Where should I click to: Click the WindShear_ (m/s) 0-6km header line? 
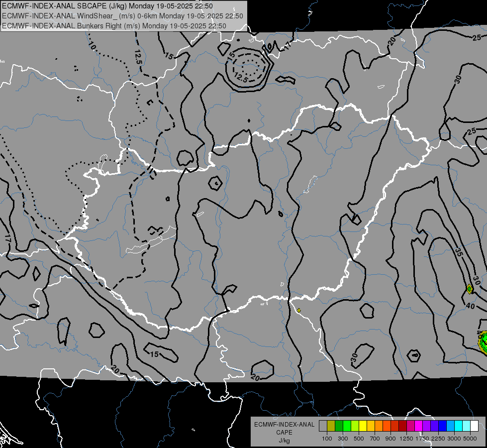click(122, 16)
